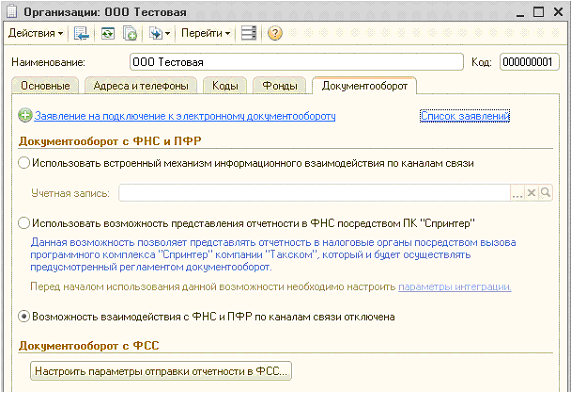
Task: Open the Список заявлений link
Action: (465, 116)
